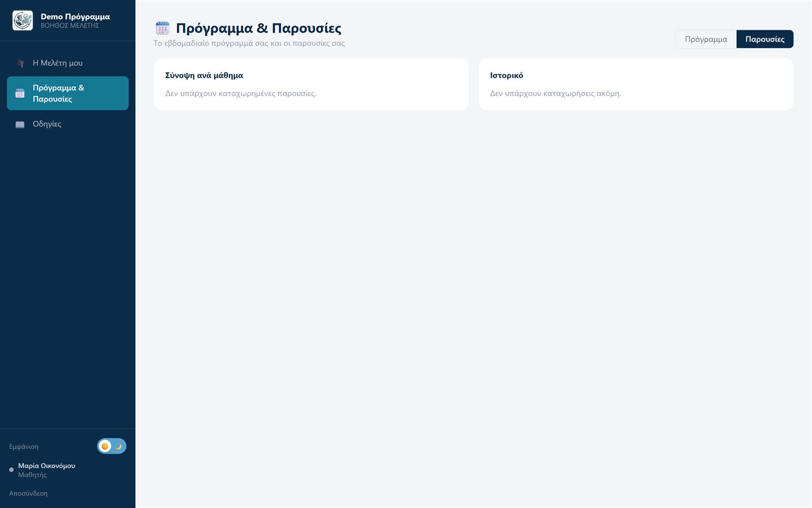Click the Πρόγραμμα & Παρουσίες page title

258,28
